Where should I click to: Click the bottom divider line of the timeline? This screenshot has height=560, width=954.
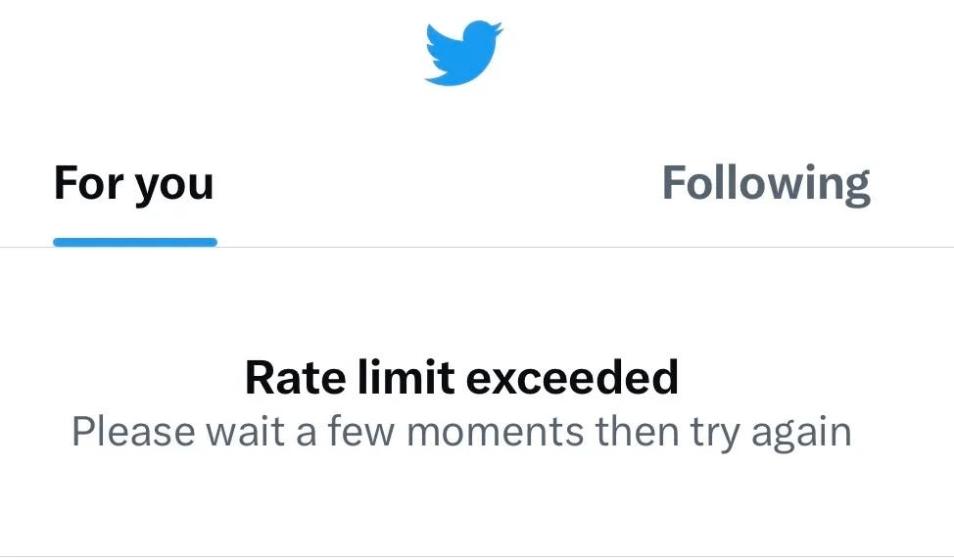tap(477, 556)
